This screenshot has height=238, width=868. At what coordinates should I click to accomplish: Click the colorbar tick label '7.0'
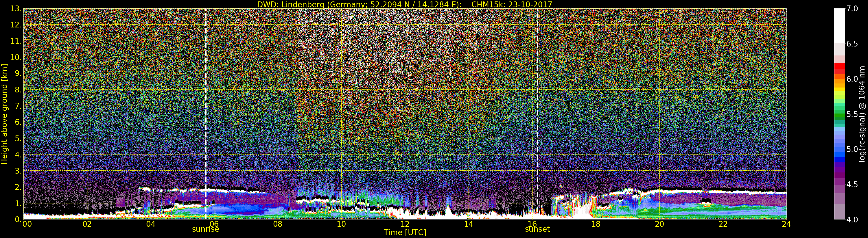[x=852, y=9]
